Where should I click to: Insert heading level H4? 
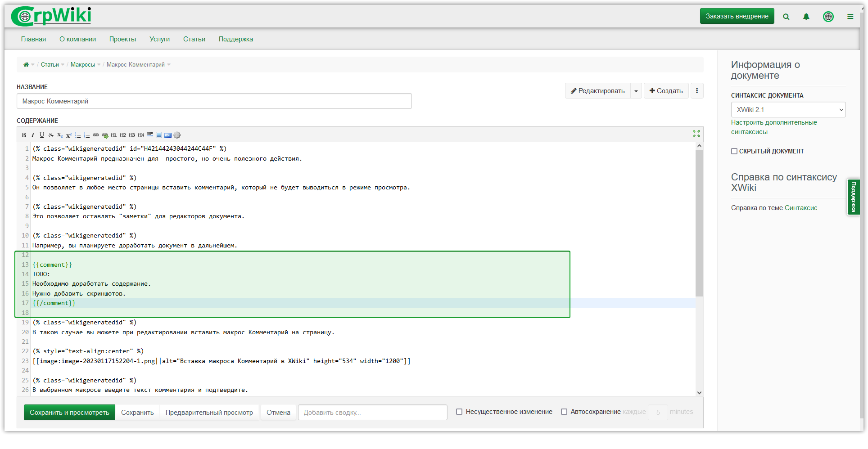tap(141, 135)
